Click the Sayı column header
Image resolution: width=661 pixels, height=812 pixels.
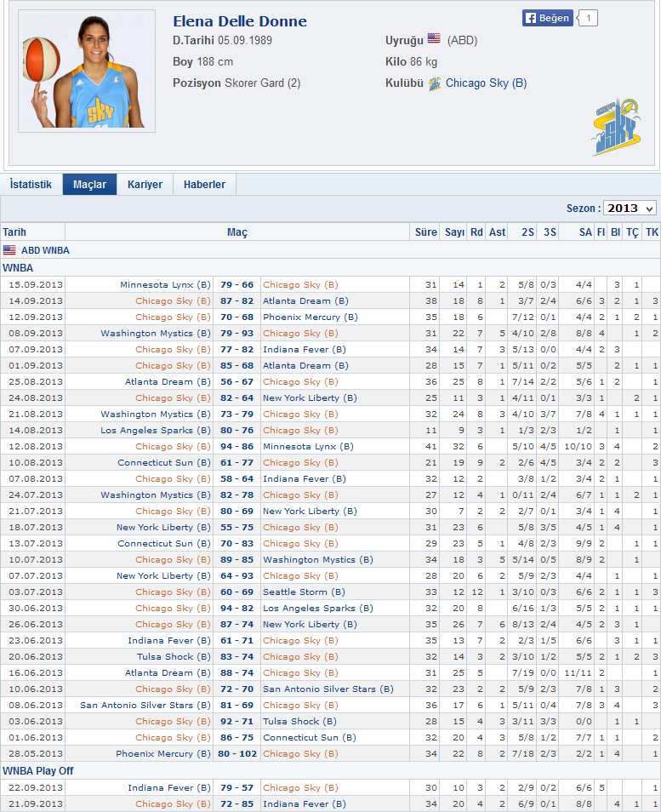[454, 232]
